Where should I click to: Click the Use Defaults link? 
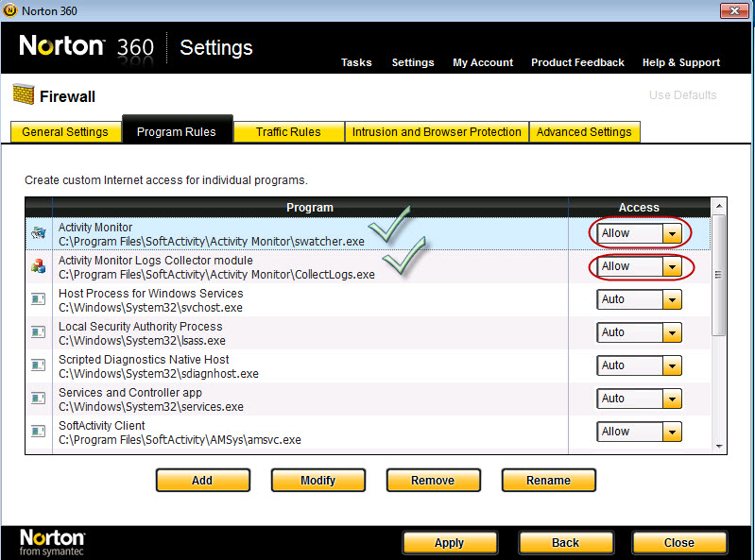pos(682,95)
